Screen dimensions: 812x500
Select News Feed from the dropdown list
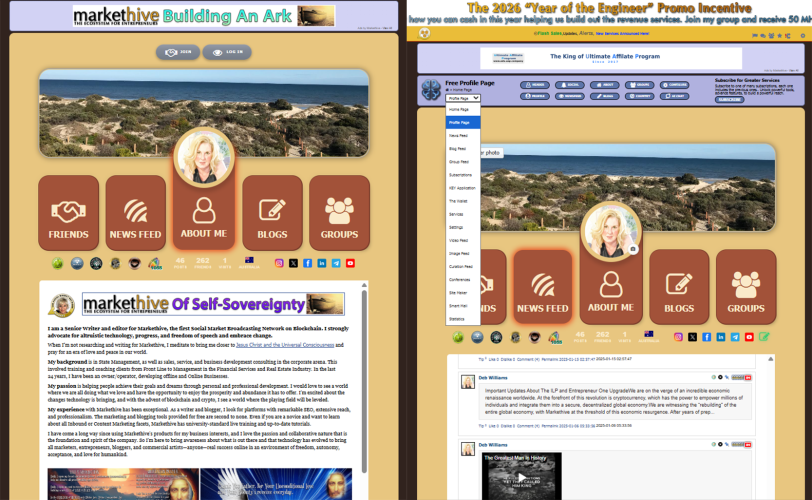coord(459,135)
